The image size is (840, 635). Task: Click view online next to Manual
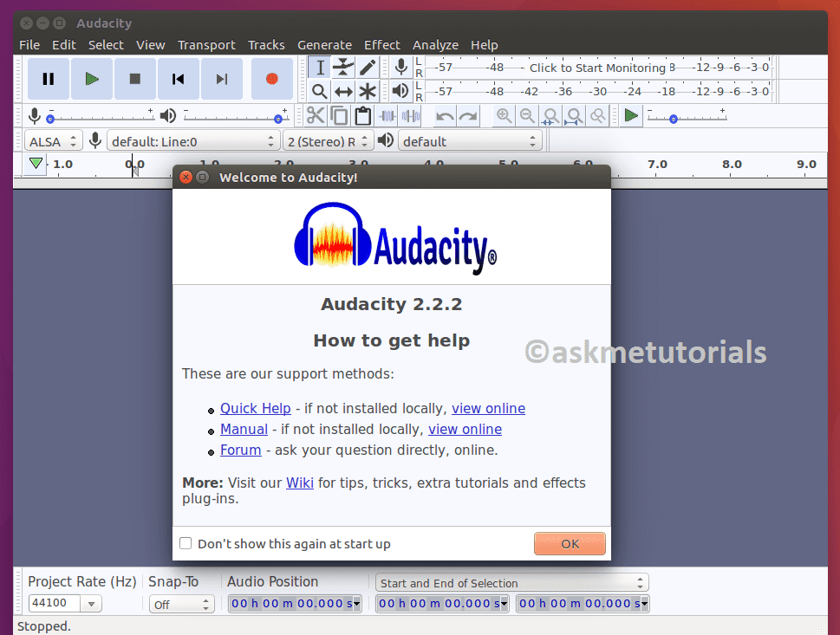pyautogui.click(x=465, y=430)
